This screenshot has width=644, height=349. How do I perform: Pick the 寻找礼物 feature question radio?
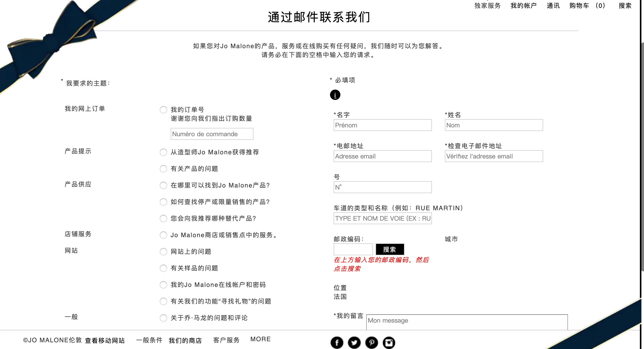tap(163, 301)
